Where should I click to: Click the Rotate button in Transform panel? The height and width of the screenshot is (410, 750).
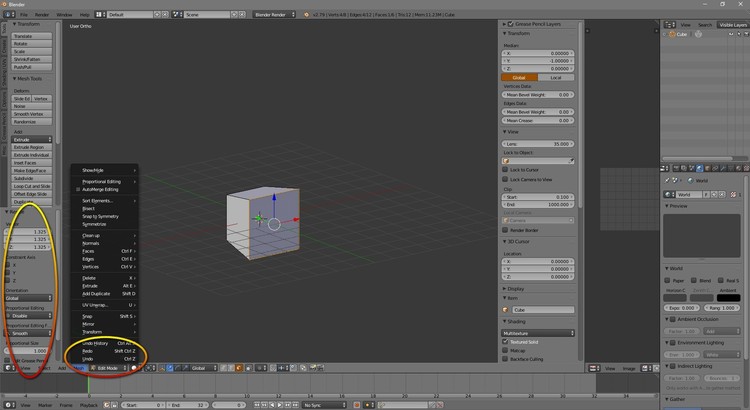32,44
